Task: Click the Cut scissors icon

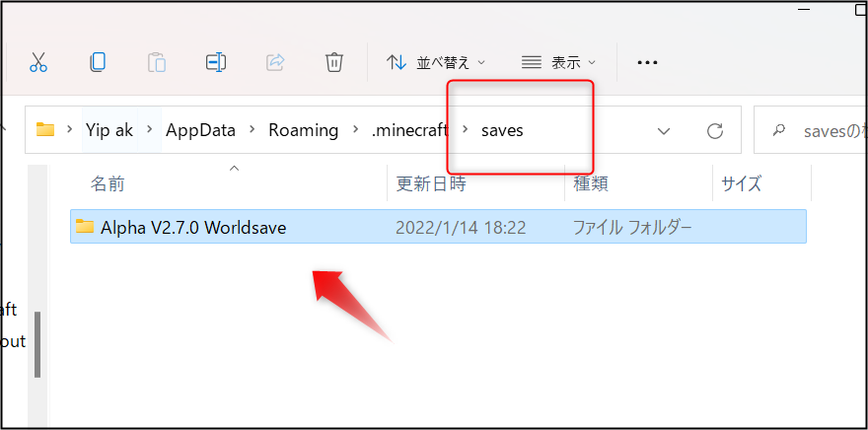Action: coord(38,62)
